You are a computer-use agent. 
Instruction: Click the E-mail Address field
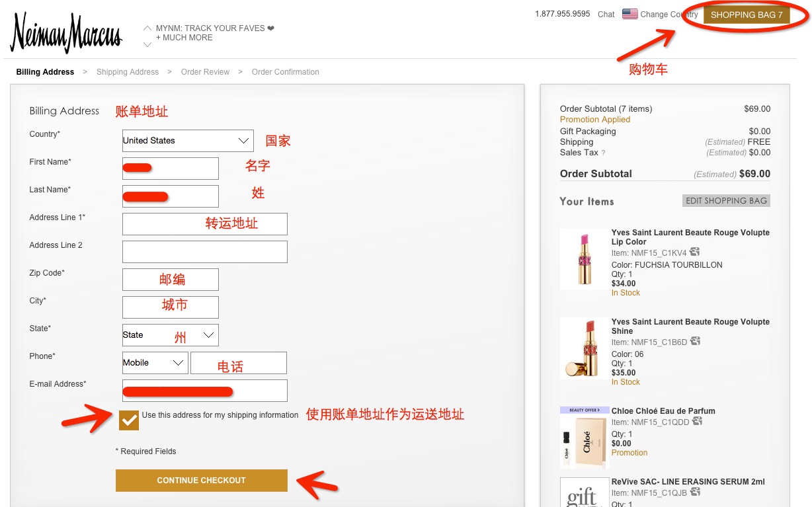(205, 391)
